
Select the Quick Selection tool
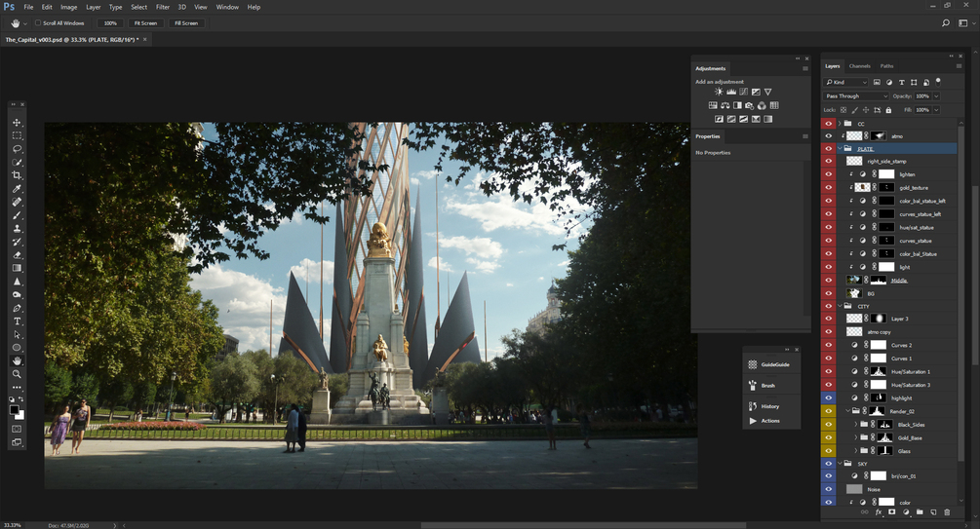pyautogui.click(x=17, y=163)
